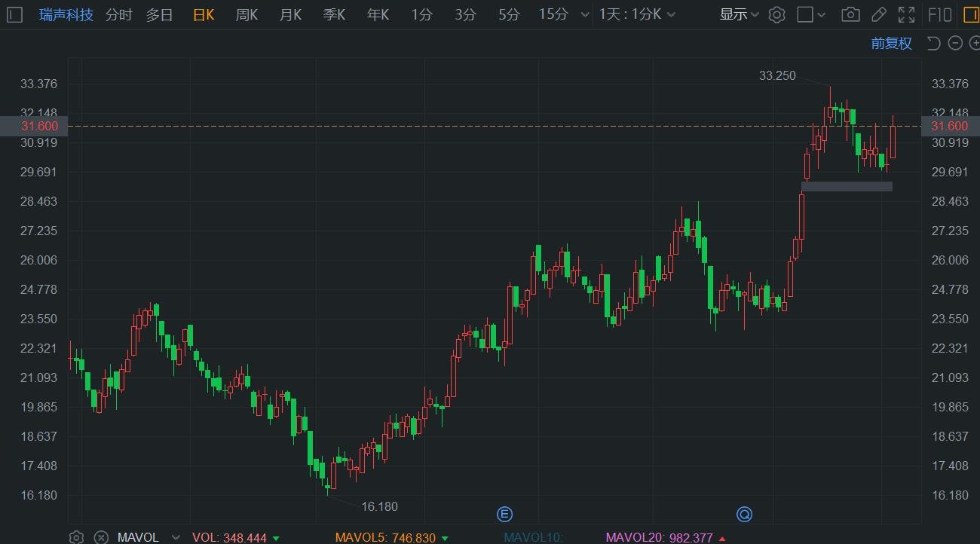Screen dimensions: 980x544
Task: Click the red 31.600 price tag on right axis
Action: point(950,126)
